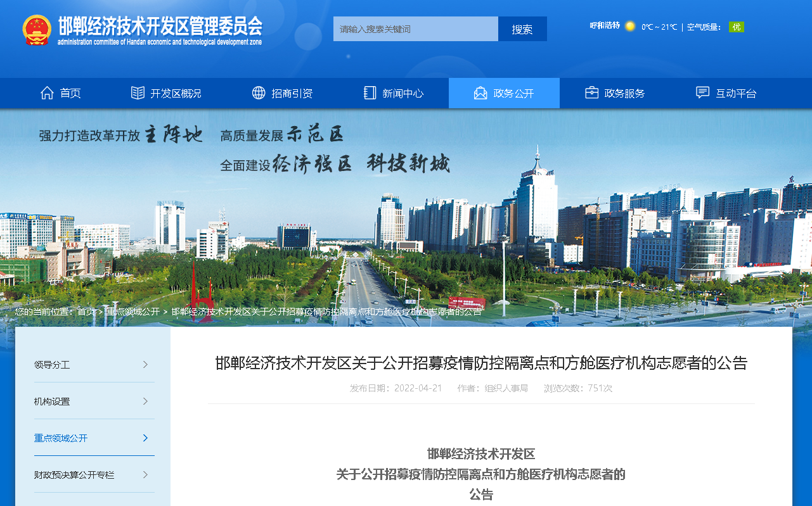Click the home icon beside 首页
This screenshot has height=506, width=812.
pos(47,93)
